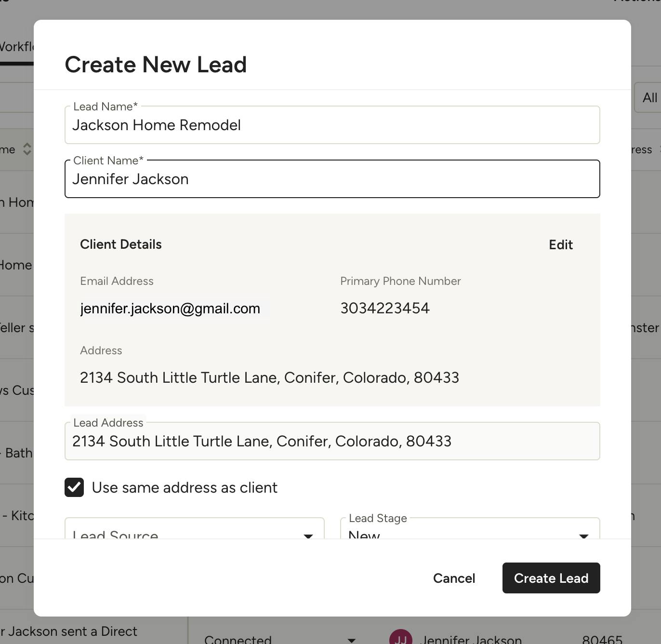
Task: Click the jennifer.jackson@gmail.com email address
Action: coord(170,309)
